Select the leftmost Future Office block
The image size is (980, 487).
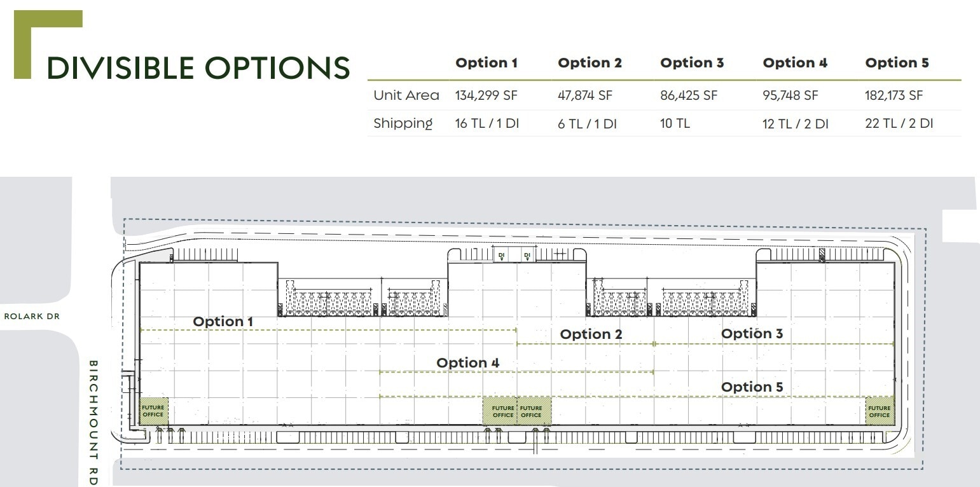click(153, 411)
